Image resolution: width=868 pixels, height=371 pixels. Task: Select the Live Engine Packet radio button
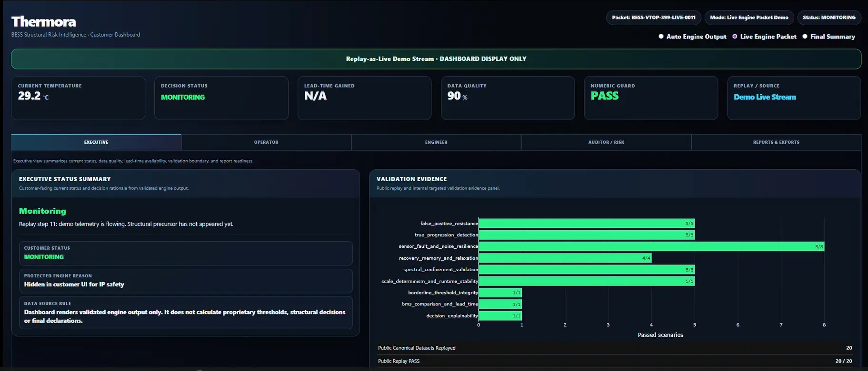coord(735,36)
